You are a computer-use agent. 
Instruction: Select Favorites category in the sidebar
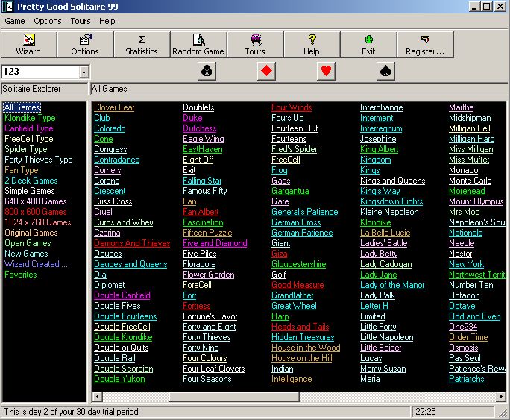tap(20, 275)
